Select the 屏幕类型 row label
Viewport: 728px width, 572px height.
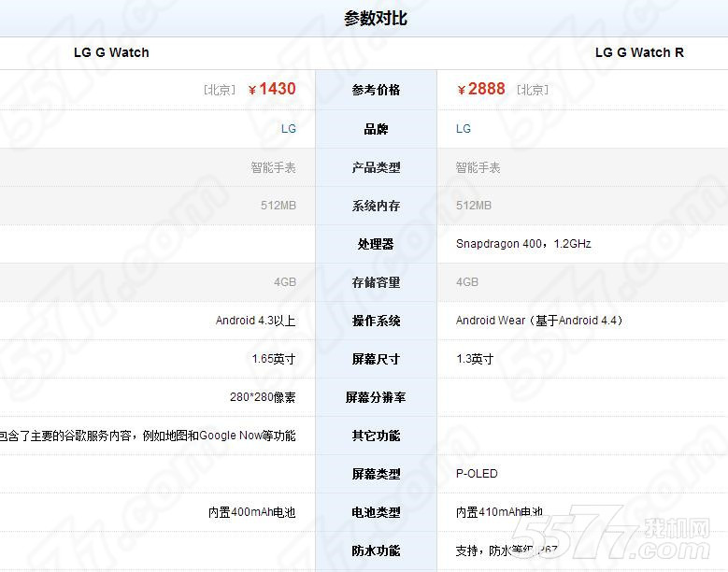(x=376, y=474)
